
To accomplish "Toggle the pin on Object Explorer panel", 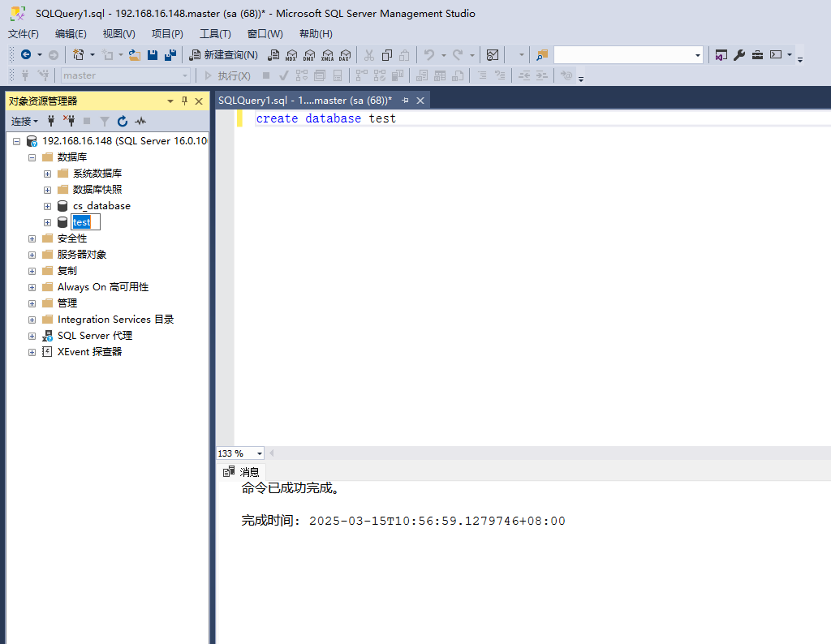I will click(184, 101).
